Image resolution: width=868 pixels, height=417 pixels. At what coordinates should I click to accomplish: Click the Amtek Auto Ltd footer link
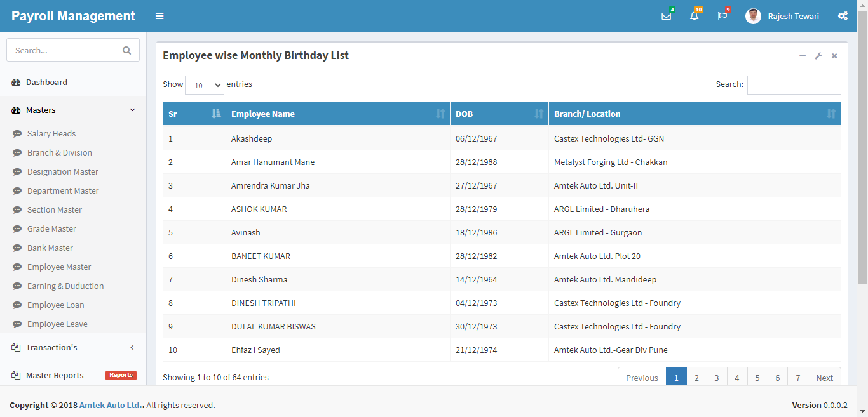click(111, 405)
